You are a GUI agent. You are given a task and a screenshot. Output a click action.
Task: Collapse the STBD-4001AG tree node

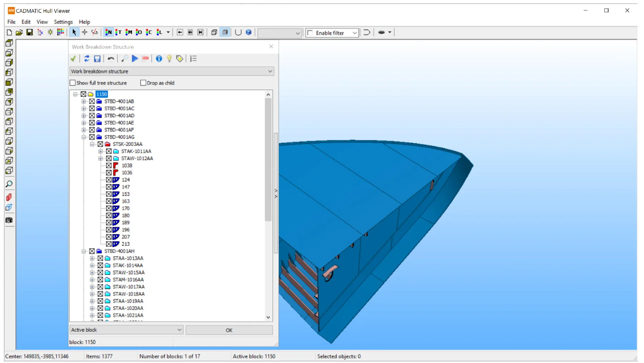pos(84,137)
